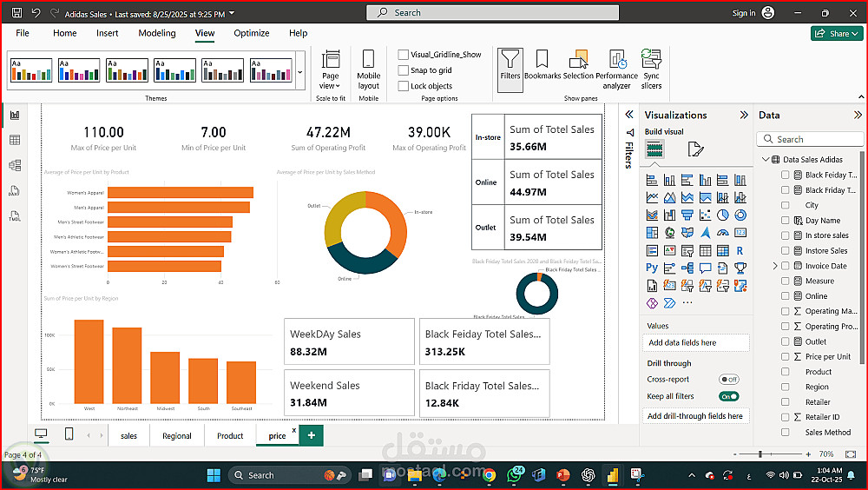868x490 pixels.
Task: Select the gauge visual
Action: 722,233
